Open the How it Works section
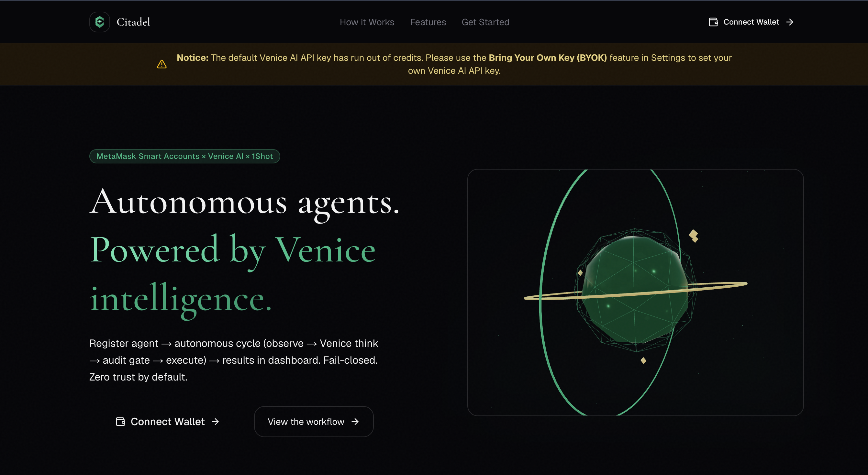 pos(367,22)
